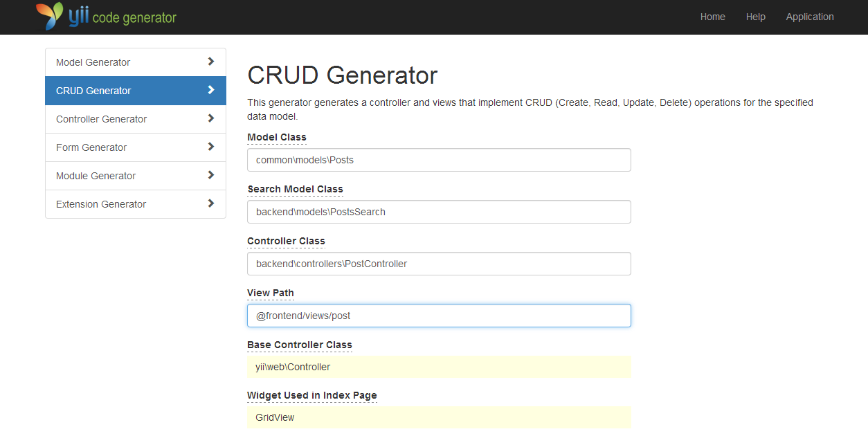
Task: Open the Model Generator sidebar item
Action: coord(136,62)
